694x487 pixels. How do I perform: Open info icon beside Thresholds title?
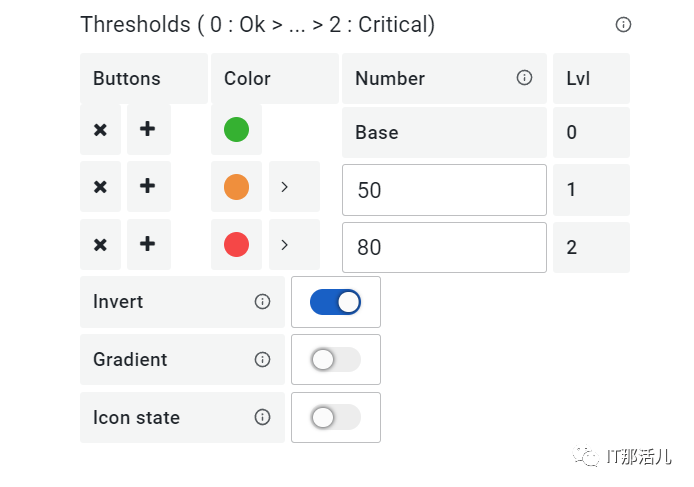coord(623,25)
